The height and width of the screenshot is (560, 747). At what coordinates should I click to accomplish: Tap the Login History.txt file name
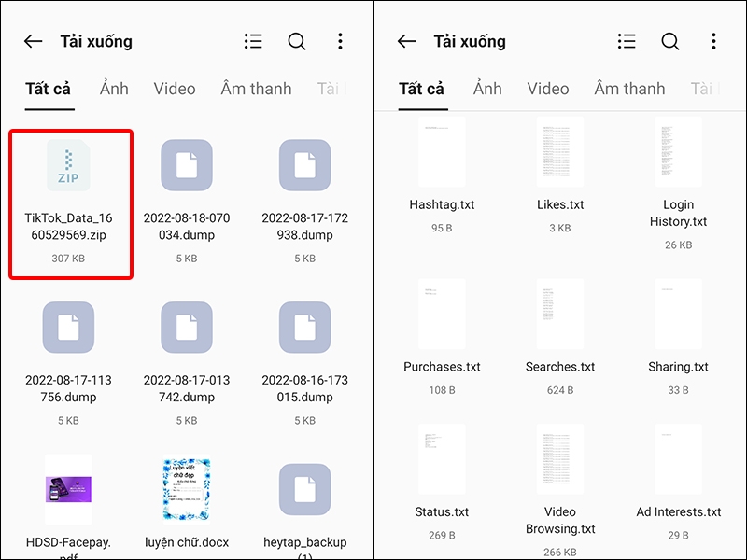click(x=679, y=213)
